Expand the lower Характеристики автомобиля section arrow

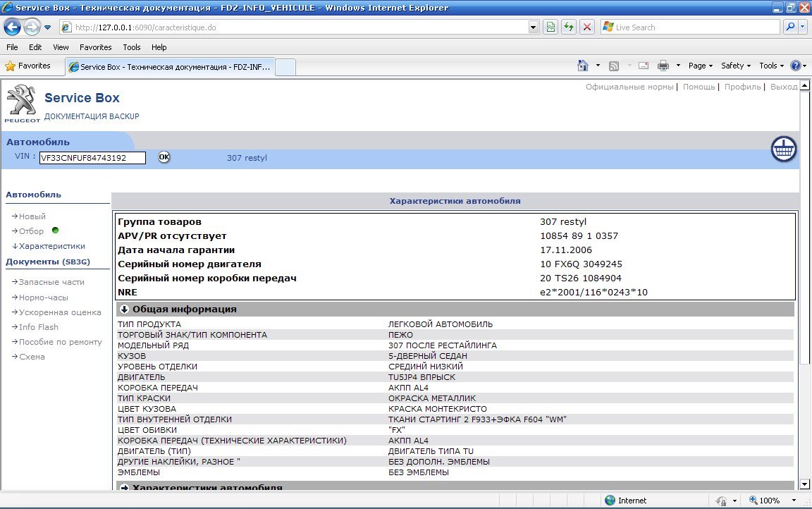pyautogui.click(x=124, y=487)
